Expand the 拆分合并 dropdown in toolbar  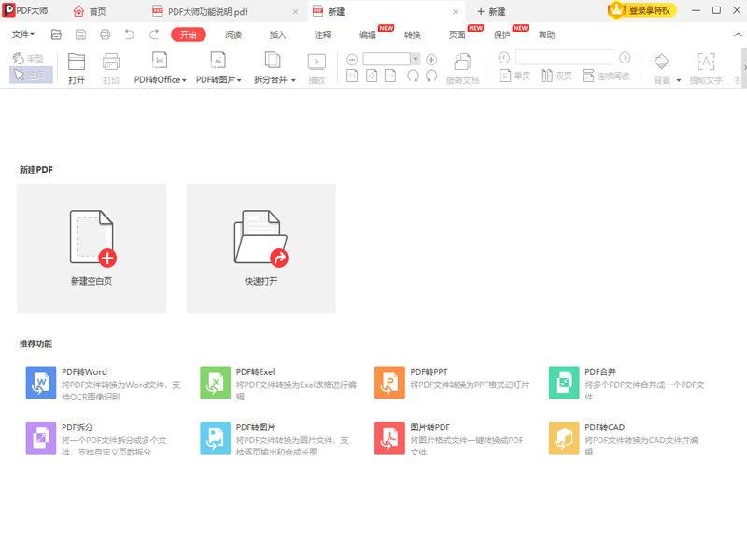(275, 80)
